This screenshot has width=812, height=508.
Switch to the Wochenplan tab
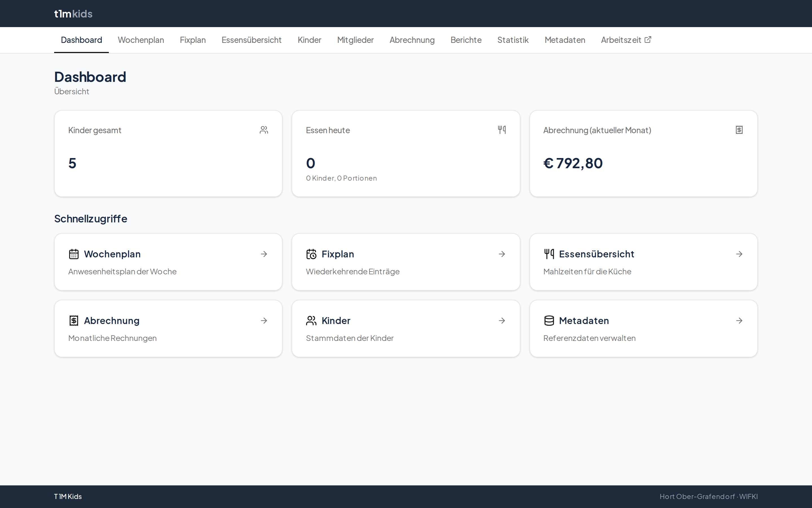(141, 40)
